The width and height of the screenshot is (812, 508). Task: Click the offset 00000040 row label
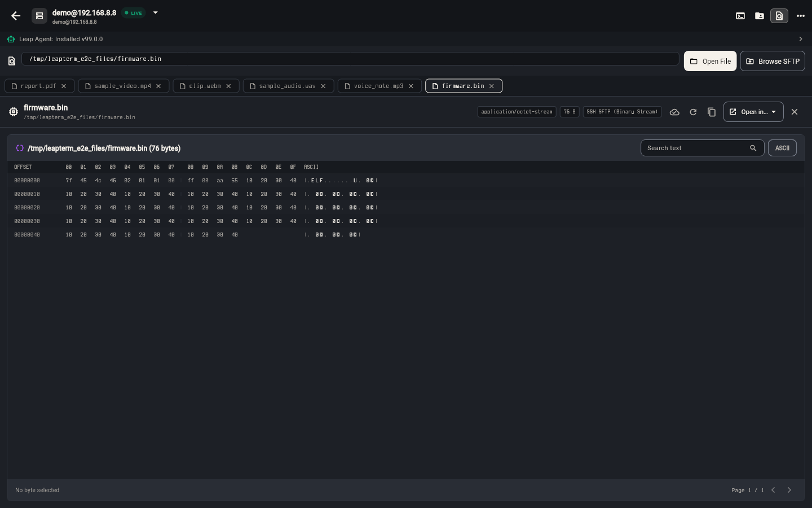(27, 235)
